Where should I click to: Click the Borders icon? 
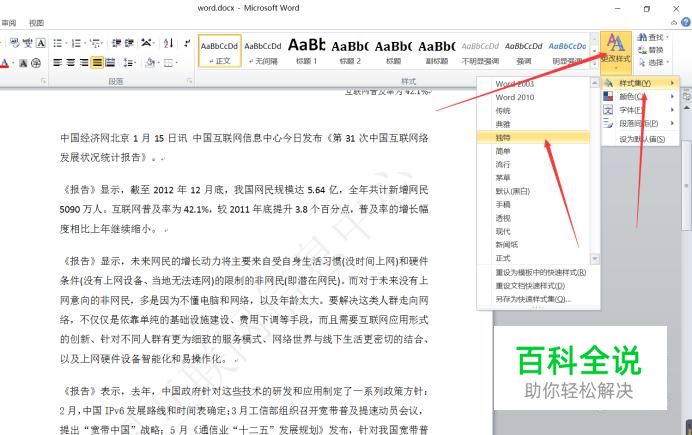pos(168,63)
